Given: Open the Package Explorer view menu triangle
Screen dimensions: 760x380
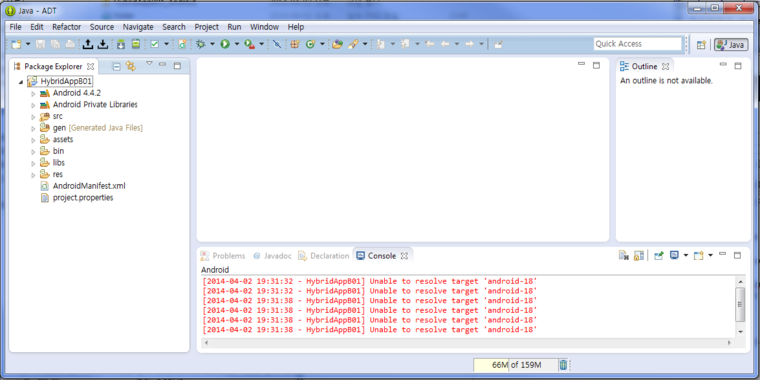Looking at the screenshot, I should (x=149, y=63).
